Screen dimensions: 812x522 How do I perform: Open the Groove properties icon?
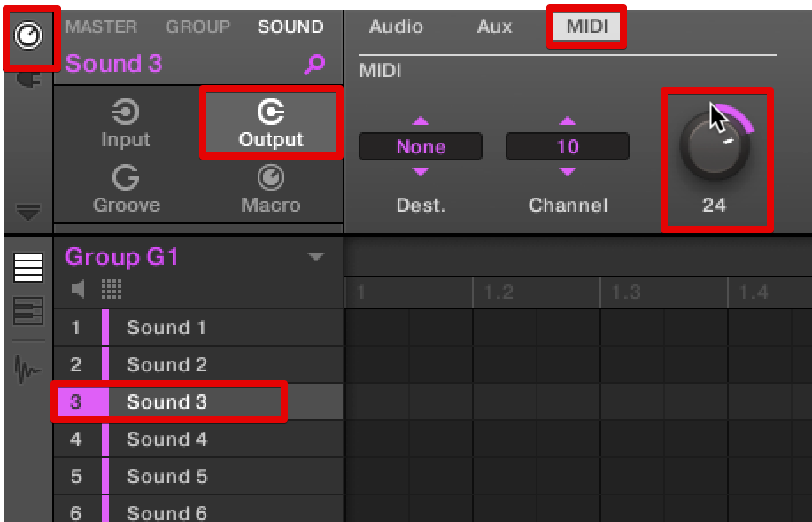[126, 190]
